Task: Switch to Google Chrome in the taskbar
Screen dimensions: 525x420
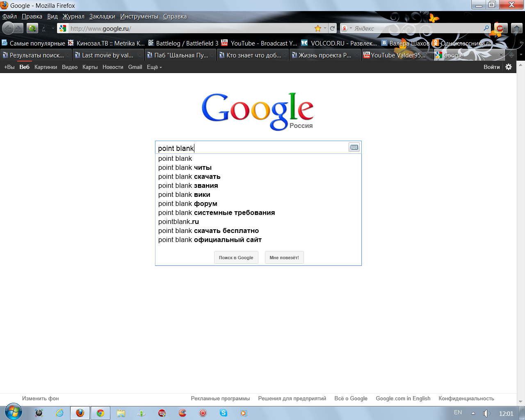Action: click(x=100, y=413)
